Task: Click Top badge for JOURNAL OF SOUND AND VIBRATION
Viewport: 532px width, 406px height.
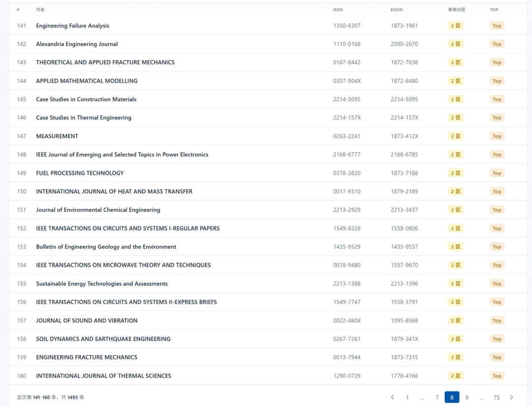Action: click(497, 320)
